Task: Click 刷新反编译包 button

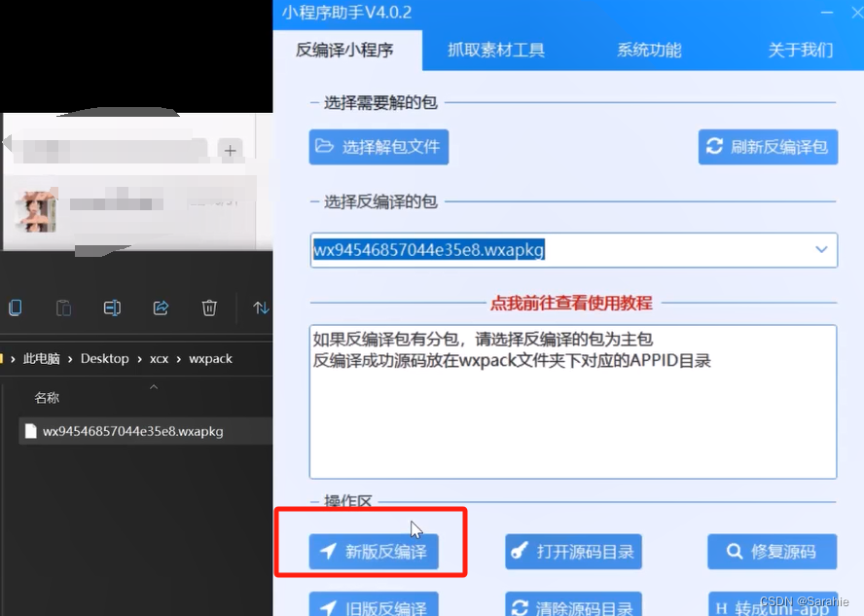Action: [768, 147]
